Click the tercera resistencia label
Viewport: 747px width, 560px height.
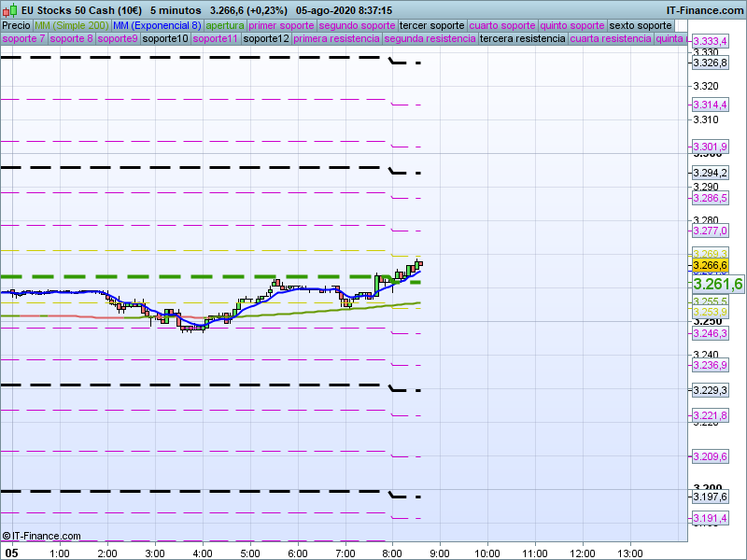pyautogui.click(x=522, y=39)
